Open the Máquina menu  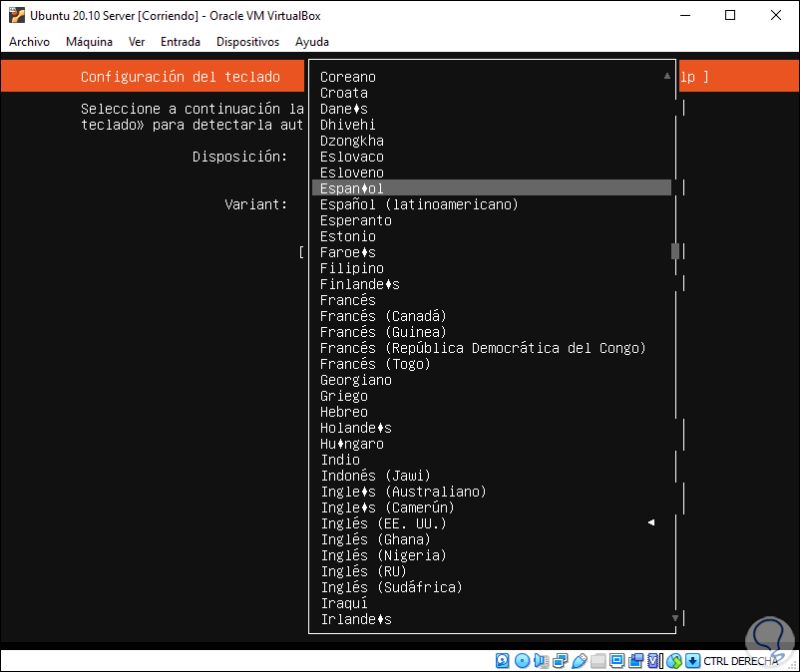coord(90,42)
